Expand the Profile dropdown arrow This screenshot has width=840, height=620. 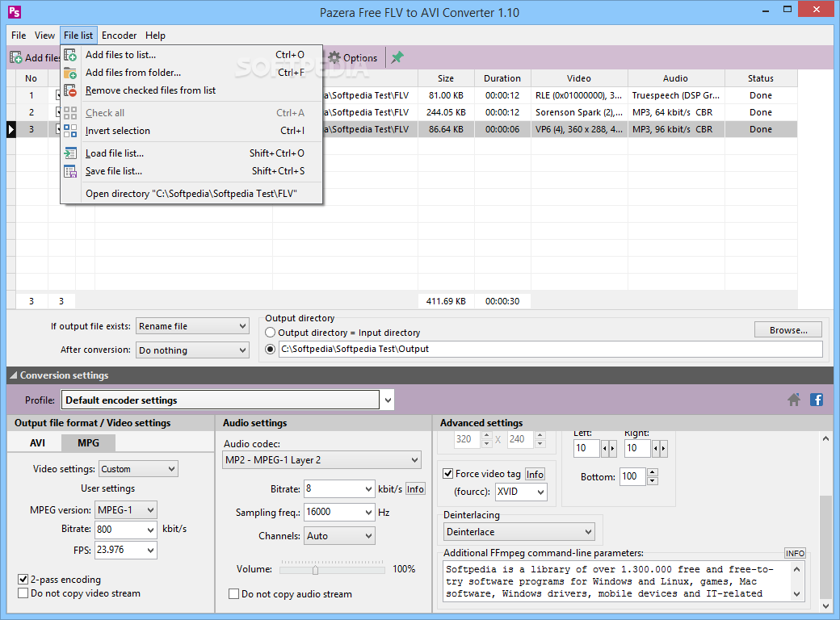click(388, 400)
